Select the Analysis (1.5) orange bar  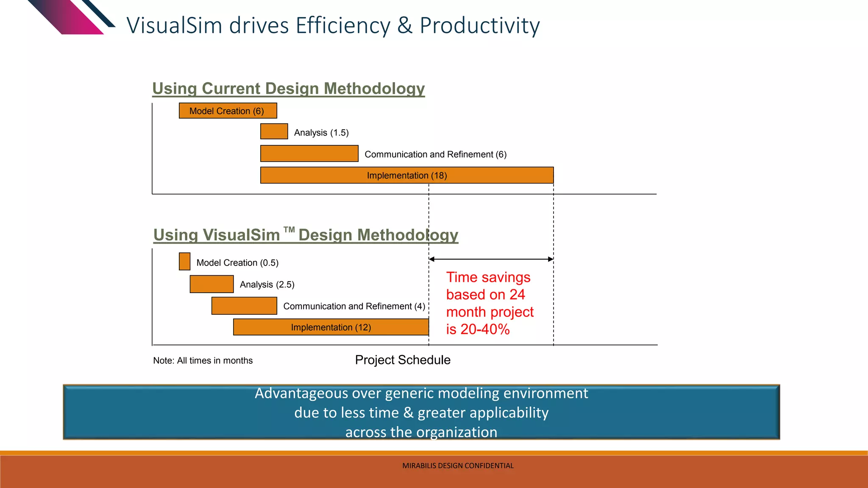pyautogui.click(x=274, y=131)
